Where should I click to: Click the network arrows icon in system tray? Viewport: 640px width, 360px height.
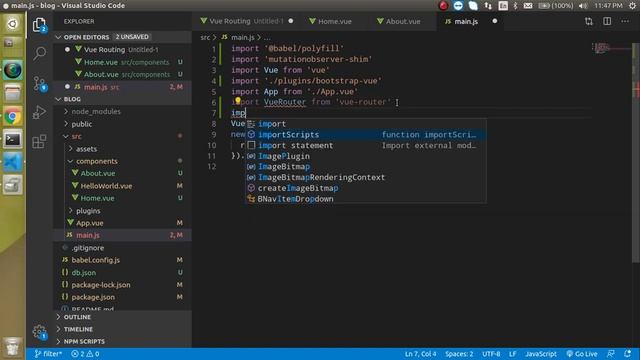point(488,6)
